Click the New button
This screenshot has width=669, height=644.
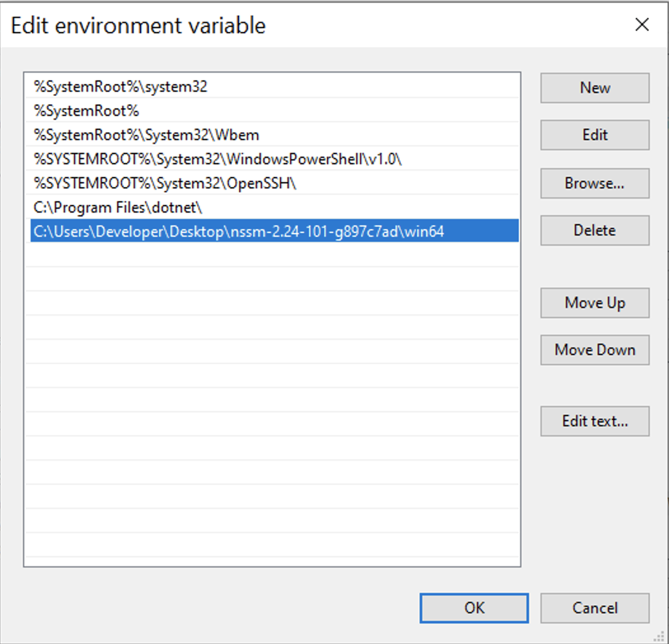[x=595, y=88]
